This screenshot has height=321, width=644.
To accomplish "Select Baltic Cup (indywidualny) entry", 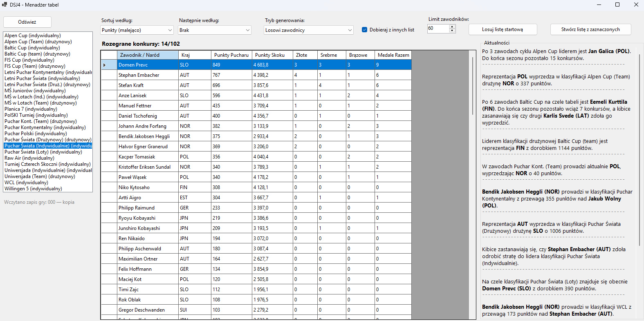I will click(48, 48).
